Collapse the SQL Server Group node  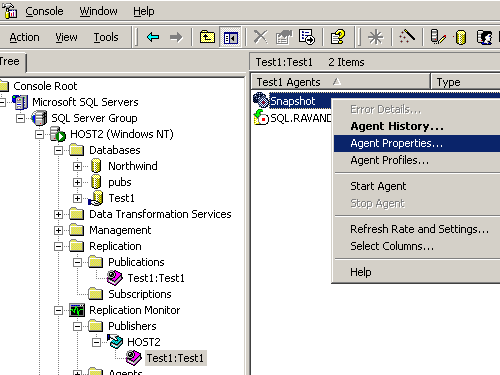[20, 118]
